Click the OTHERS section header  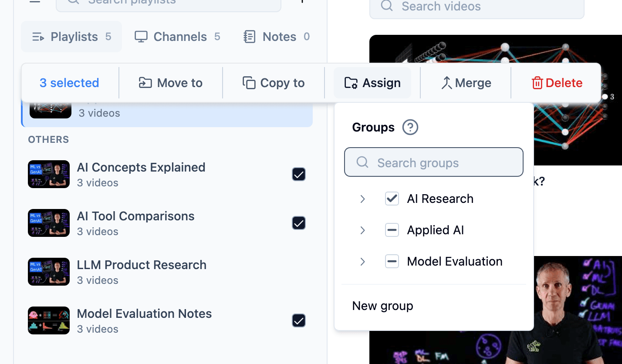[x=48, y=140]
